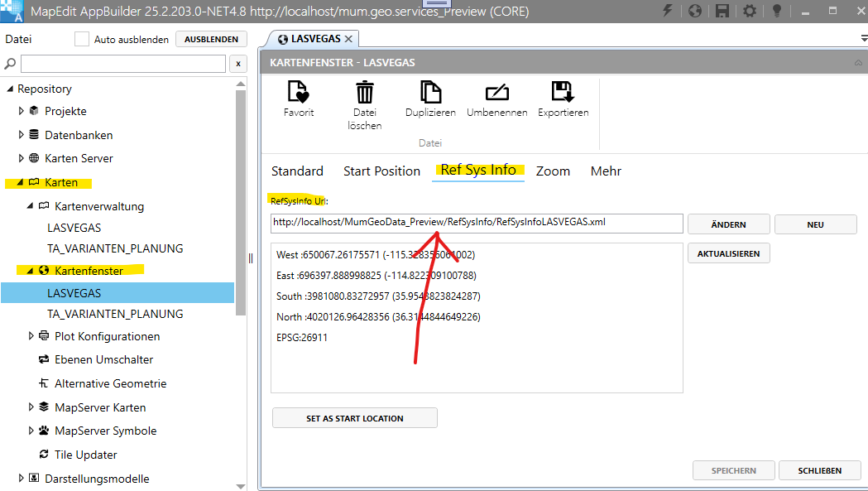Image resolution: width=868 pixels, height=491 pixels.
Task: Switch to the Start Position tab
Action: pos(381,171)
